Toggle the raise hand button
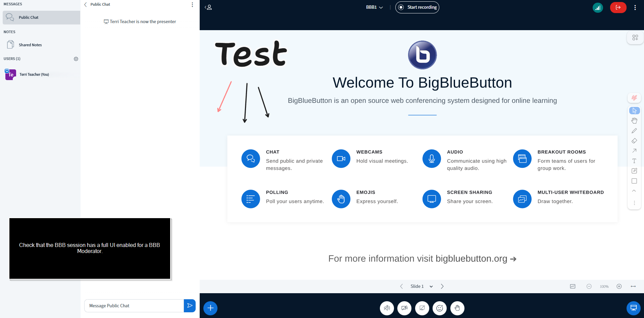644x318 pixels. (x=457, y=308)
